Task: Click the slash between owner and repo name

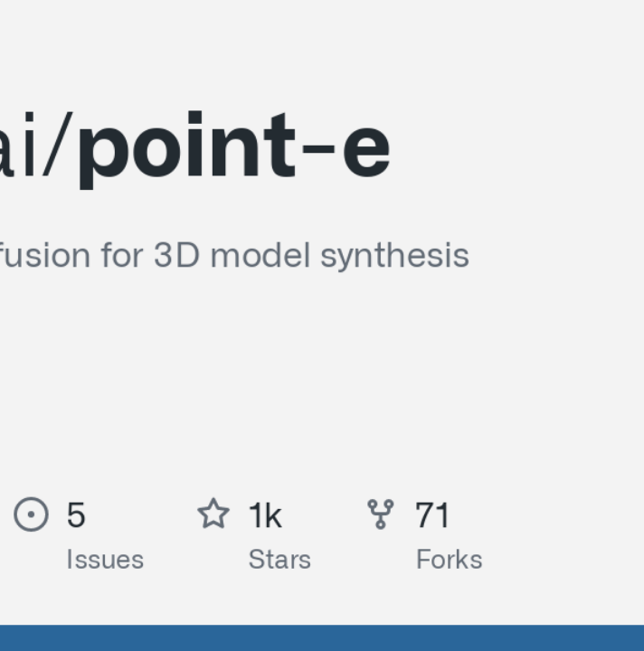Action: (58, 145)
